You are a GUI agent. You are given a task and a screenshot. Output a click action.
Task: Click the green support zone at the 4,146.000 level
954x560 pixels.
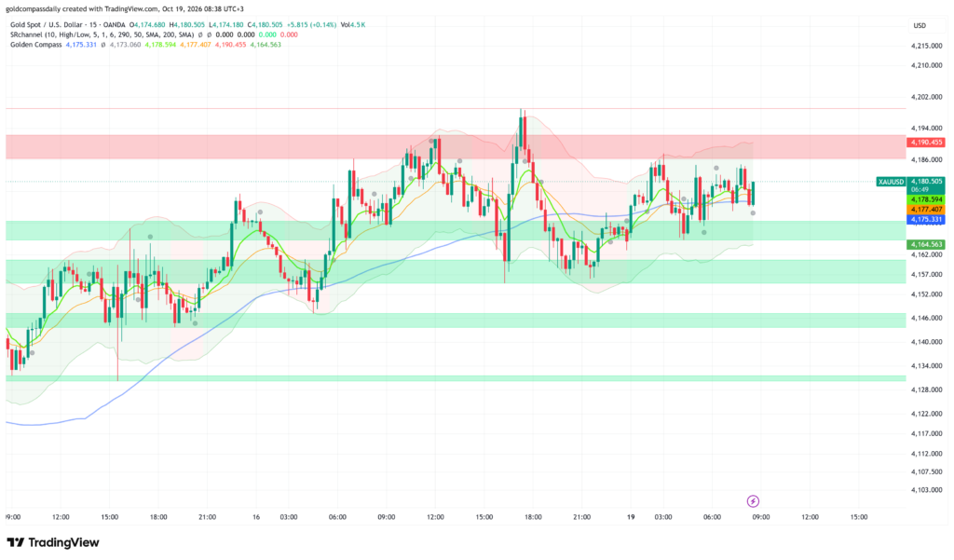pos(456,321)
